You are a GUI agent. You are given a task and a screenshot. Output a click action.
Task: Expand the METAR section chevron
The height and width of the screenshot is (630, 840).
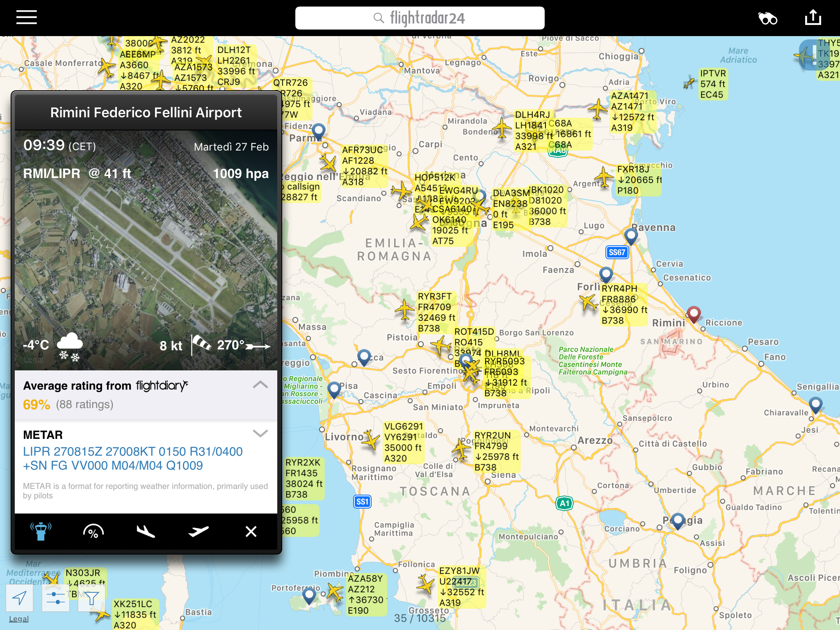tap(260, 434)
